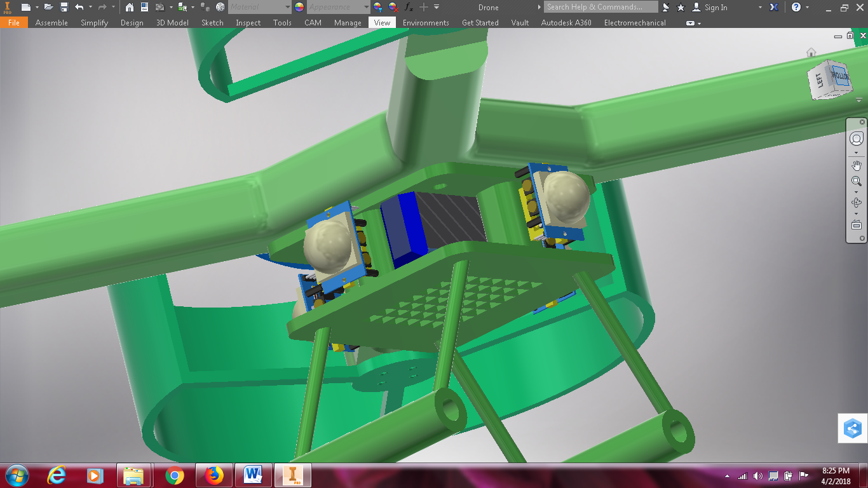
Task: Open the Autodesk A360 share widget
Action: click(853, 429)
